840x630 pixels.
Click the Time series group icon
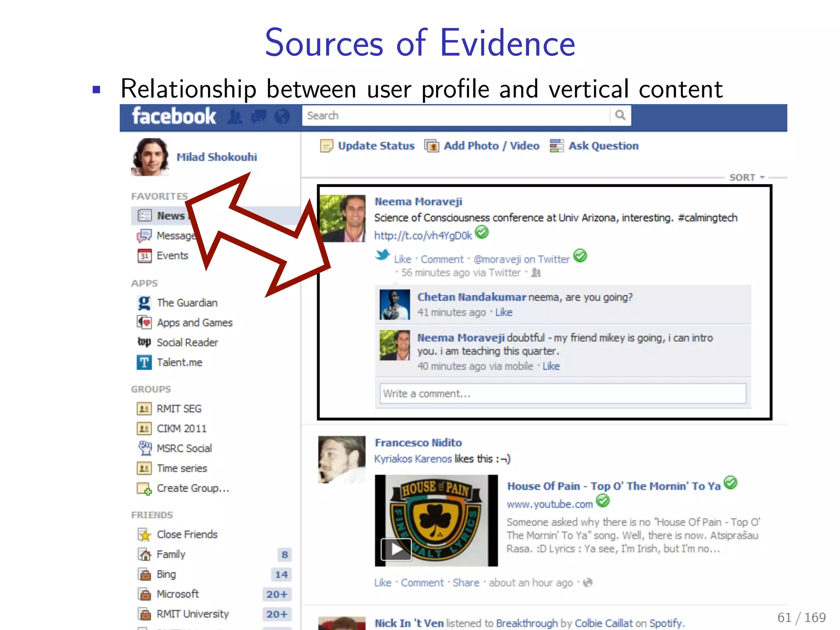click(x=144, y=468)
